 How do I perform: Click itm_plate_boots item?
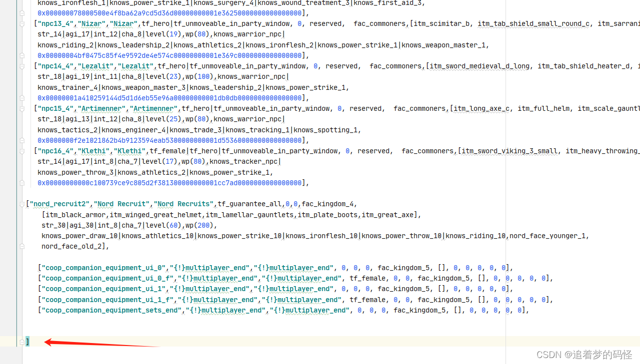(x=327, y=215)
